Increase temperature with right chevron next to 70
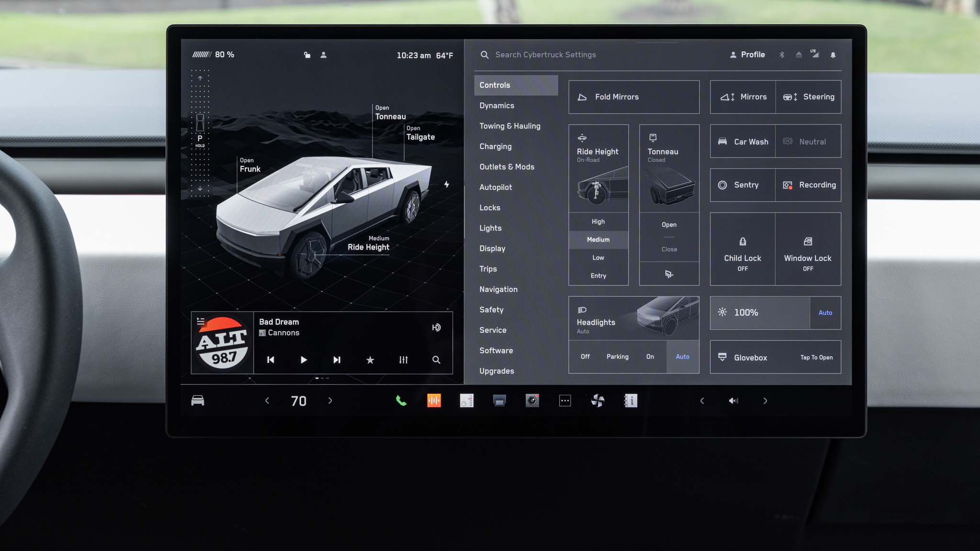This screenshot has height=551, width=980. click(x=330, y=401)
